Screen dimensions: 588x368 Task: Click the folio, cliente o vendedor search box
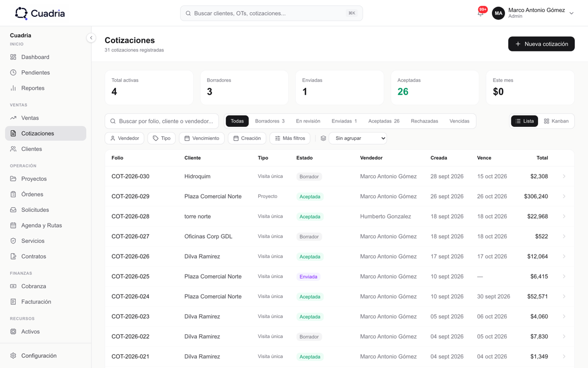point(162,121)
